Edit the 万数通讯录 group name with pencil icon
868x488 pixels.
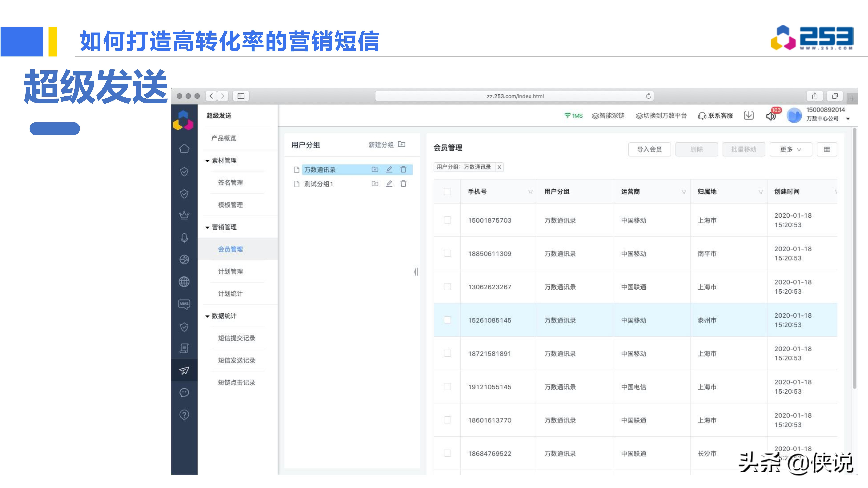pyautogui.click(x=389, y=170)
